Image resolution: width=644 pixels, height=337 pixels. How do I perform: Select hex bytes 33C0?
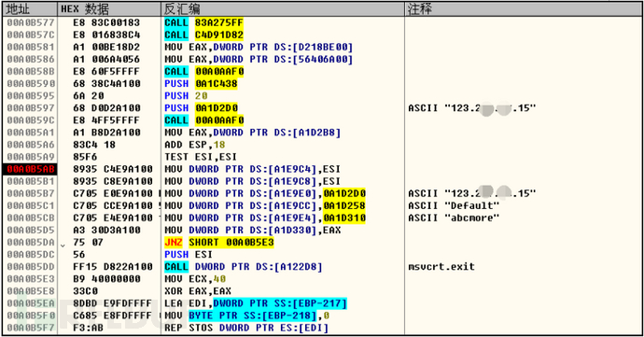[85, 291]
